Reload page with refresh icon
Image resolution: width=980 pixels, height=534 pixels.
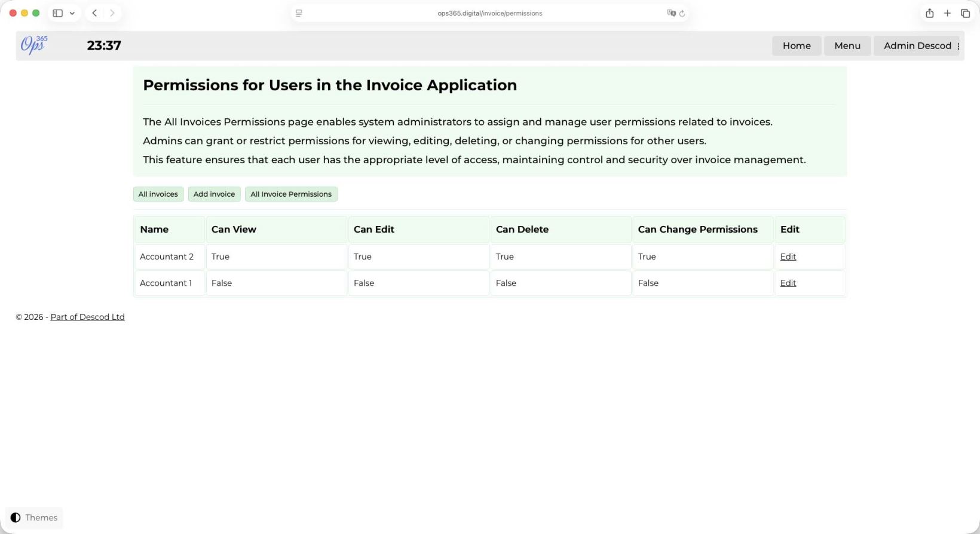click(682, 13)
